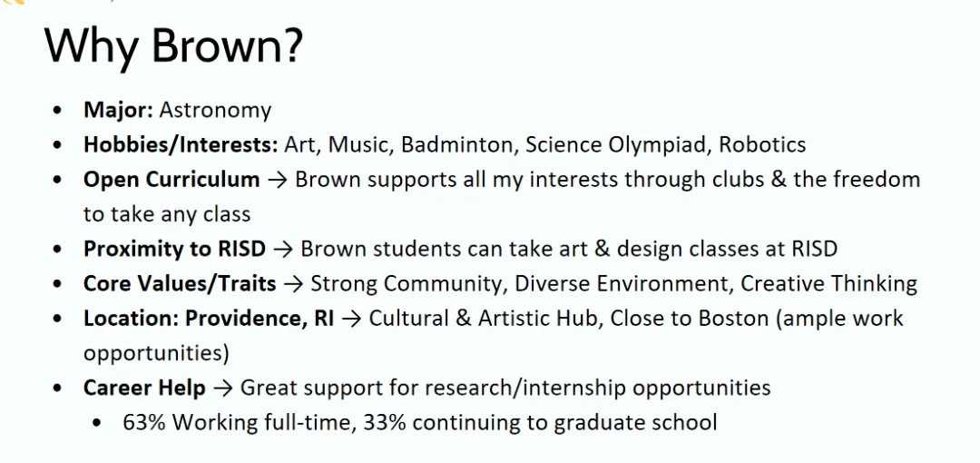Click the arrow after "Career Help"

[222, 389]
